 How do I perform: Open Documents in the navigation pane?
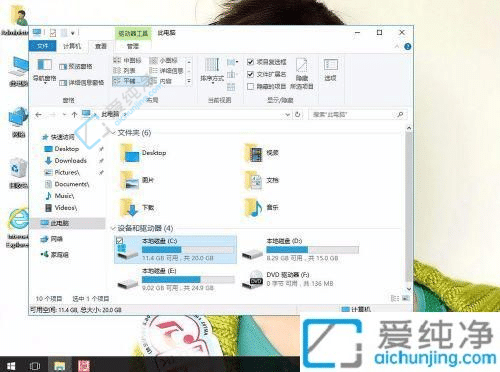pos(67,184)
